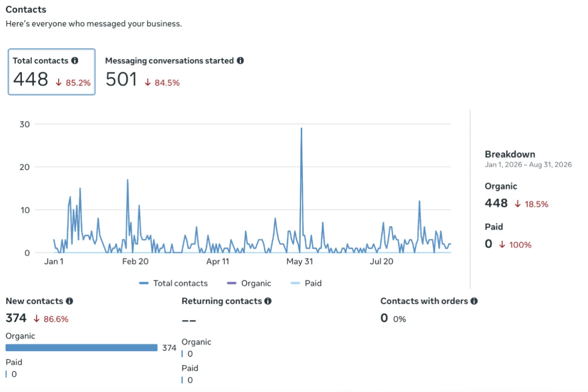Toggle the Paid legend series
Viewport: 588px width, 392px height.
[x=306, y=283]
